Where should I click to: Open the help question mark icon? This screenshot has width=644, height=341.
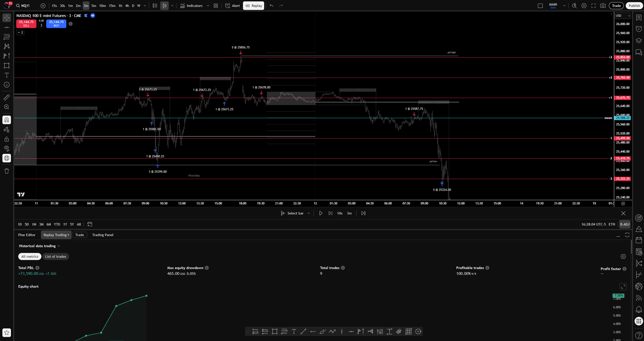639,335
